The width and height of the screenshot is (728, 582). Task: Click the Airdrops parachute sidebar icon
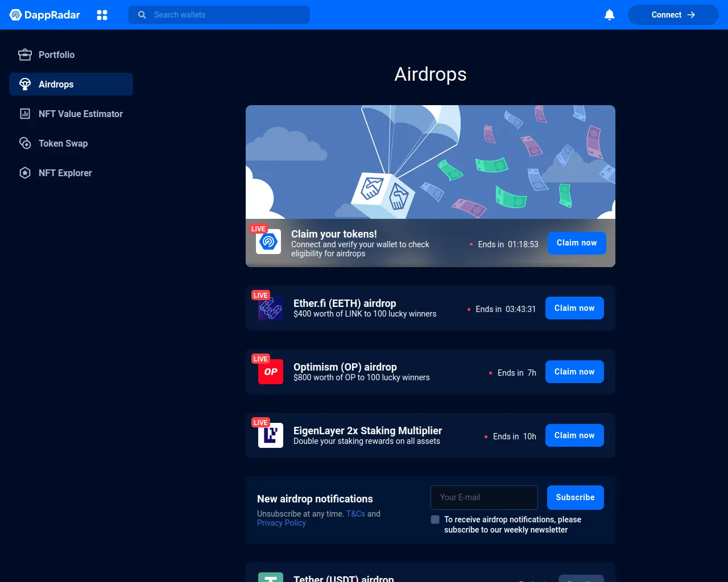pyautogui.click(x=25, y=84)
